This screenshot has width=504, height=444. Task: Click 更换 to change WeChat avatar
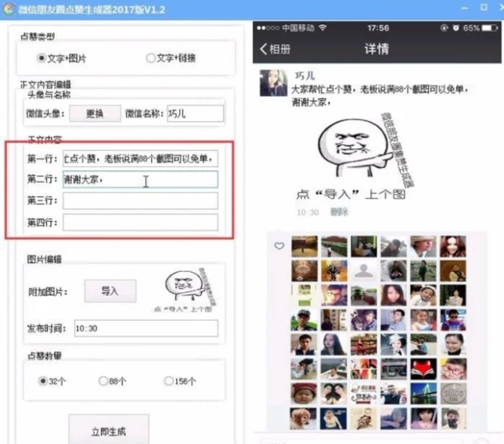pos(95,113)
